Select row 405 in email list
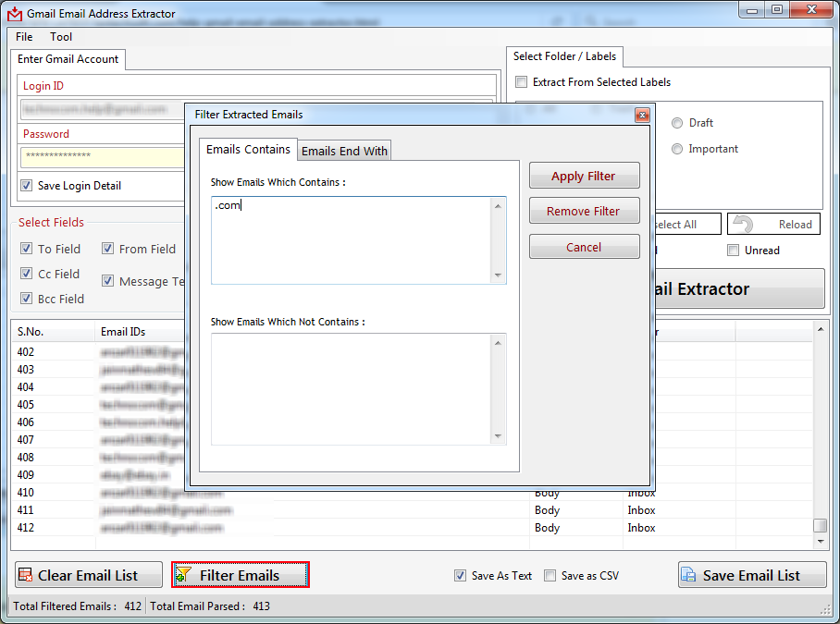Viewport: 840px width, 624px height. coord(99,405)
